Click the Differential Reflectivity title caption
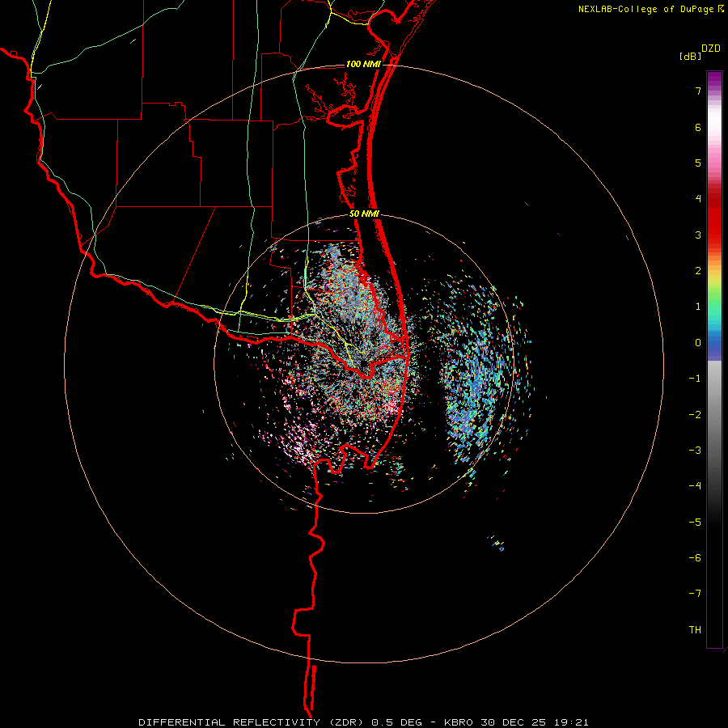 point(363,722)
